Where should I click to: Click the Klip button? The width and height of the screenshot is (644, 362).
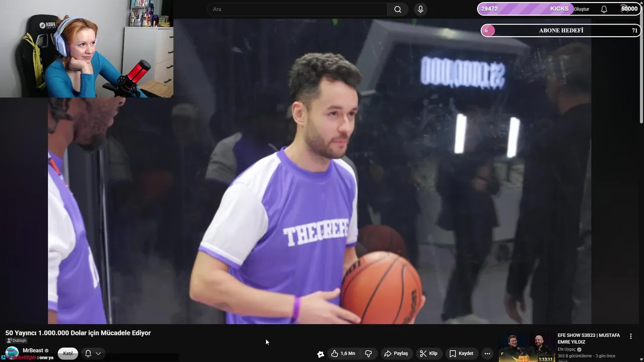[428, 353]
